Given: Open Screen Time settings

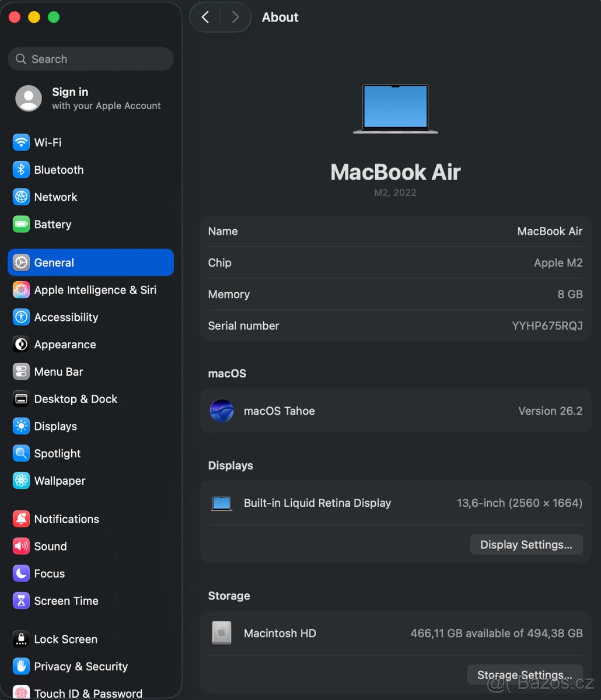Looking at the screenshot, I should pos(66,601).
